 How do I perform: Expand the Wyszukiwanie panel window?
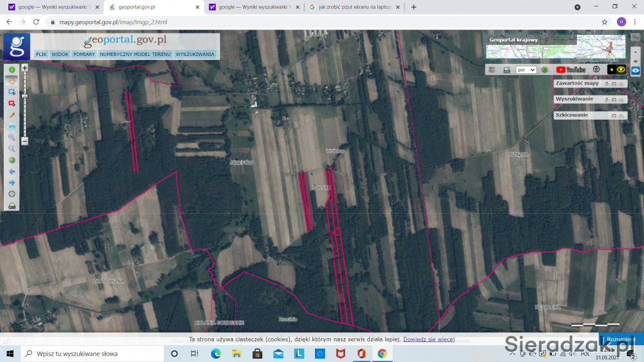pos(613,100)
